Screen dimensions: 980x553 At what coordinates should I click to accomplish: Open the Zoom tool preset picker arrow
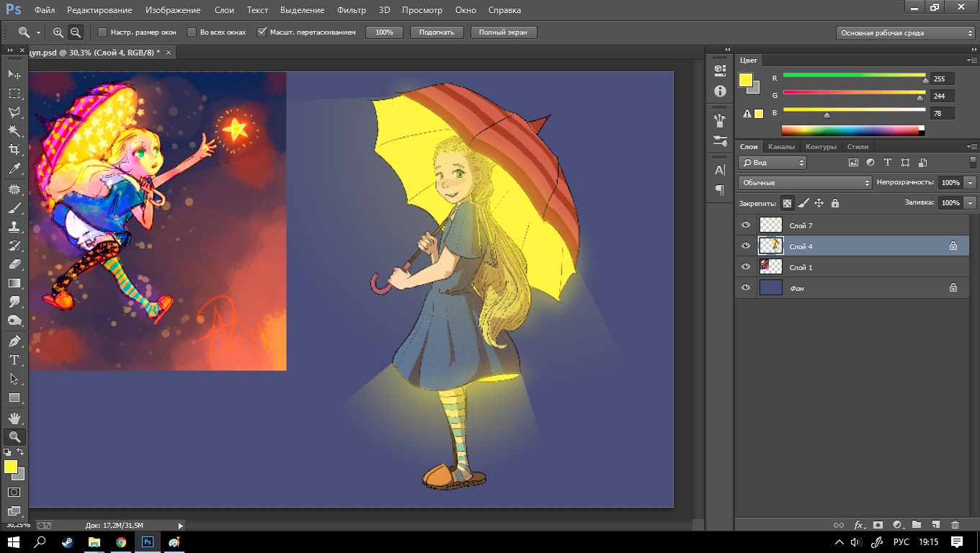[x=38, y=33]
